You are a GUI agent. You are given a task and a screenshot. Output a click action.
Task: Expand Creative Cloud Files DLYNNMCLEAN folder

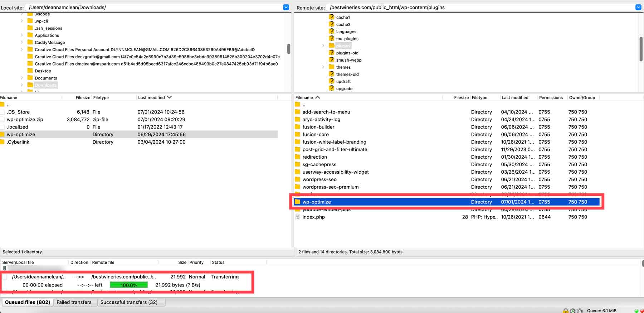(x=22, y=49)
